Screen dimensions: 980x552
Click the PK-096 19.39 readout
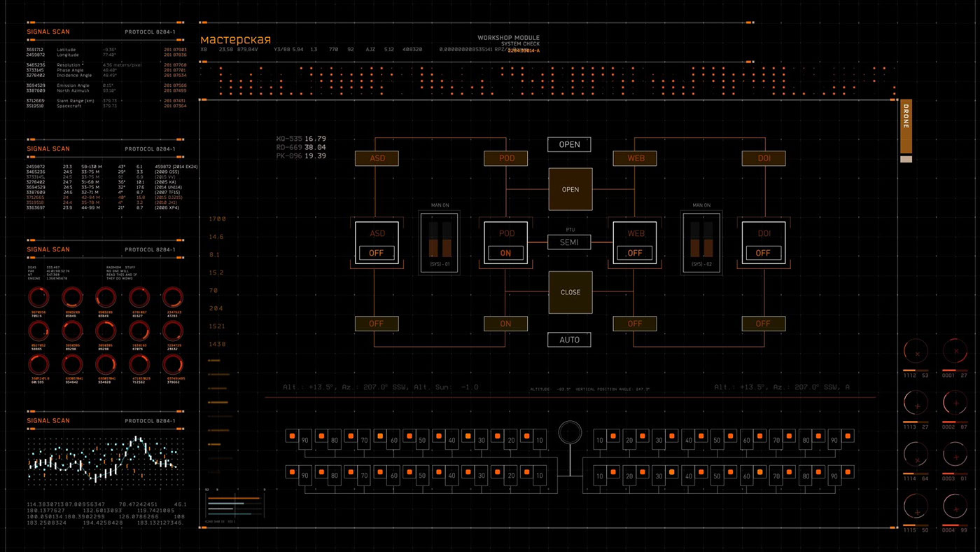301,156
